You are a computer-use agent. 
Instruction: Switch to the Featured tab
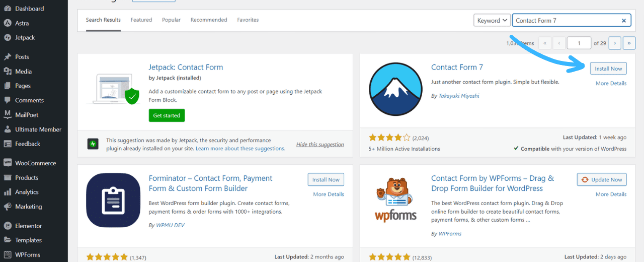point(141,20)
